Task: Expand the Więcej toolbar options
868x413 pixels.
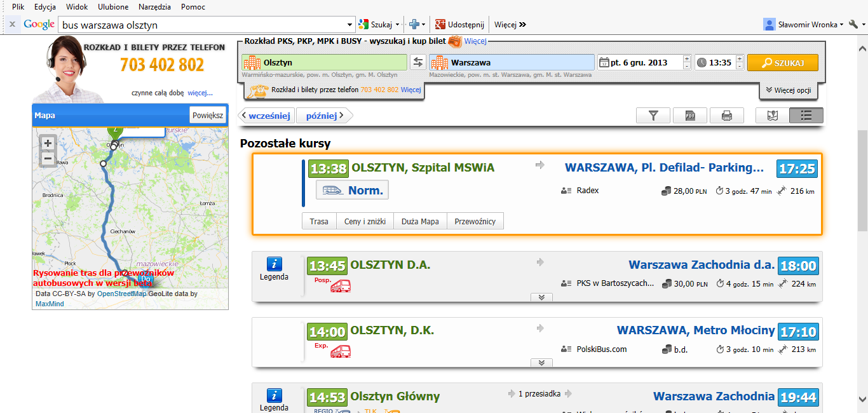Action: pyautogui.click(x=510, y=25)
